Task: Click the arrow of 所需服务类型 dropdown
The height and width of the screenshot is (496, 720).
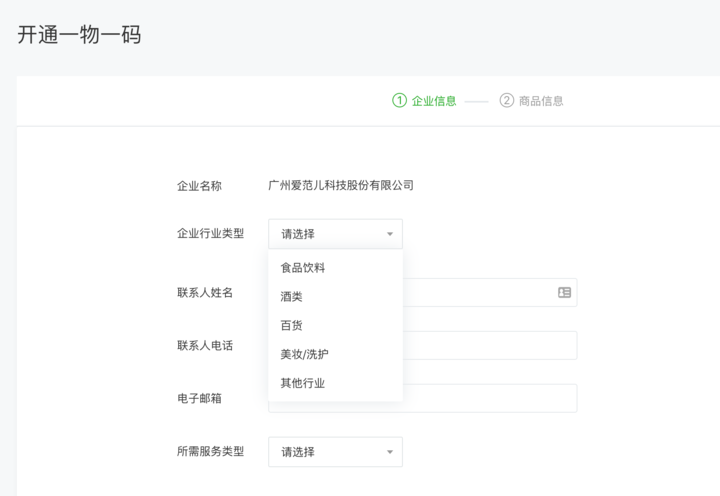Action: tap(390, 452)
